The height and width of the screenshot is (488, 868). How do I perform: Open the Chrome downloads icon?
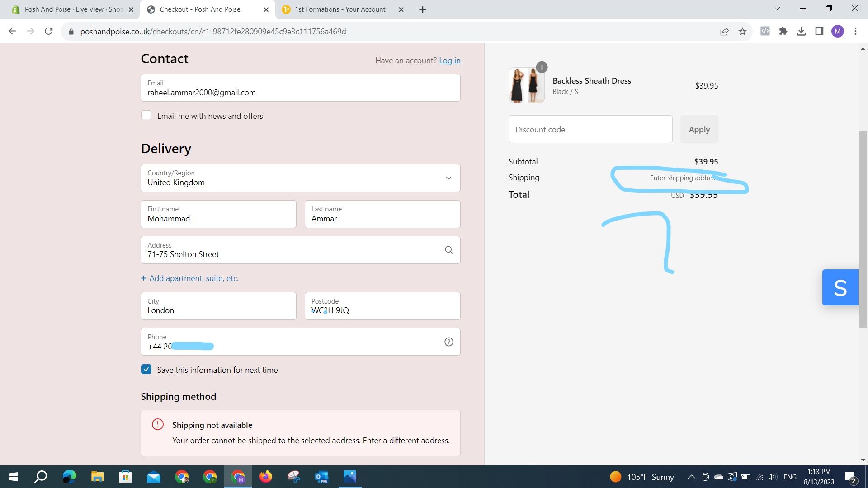tap(801, 31)
